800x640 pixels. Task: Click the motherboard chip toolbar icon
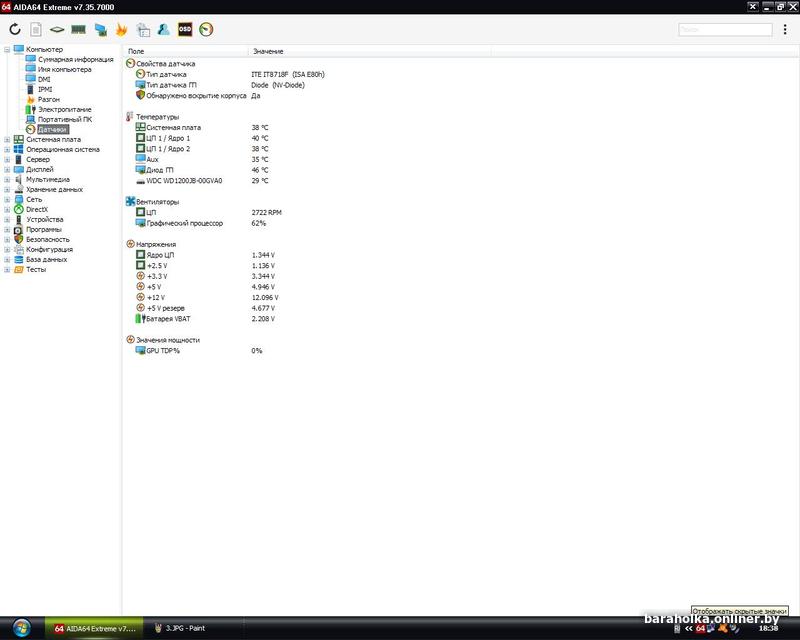pos(57,30)
